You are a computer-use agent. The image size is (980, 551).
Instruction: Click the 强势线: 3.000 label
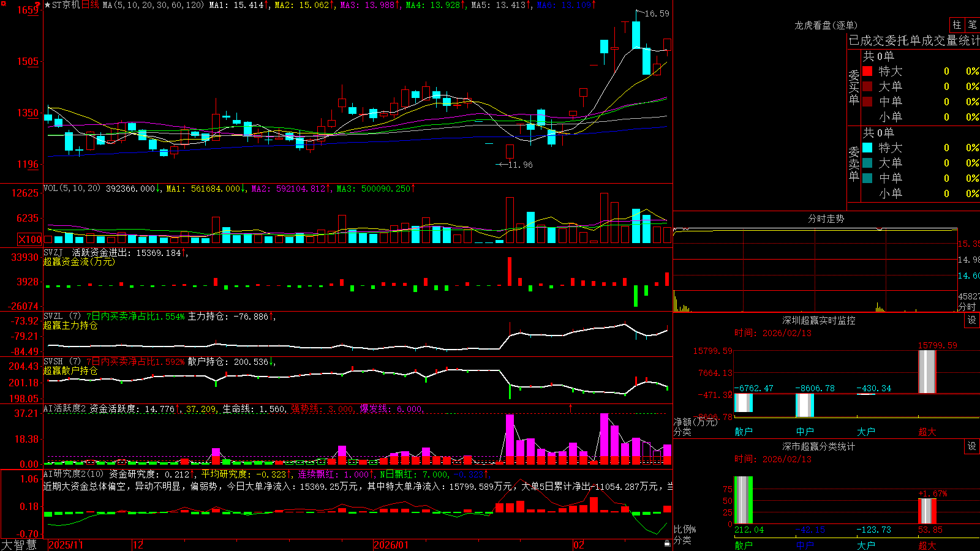322,408
